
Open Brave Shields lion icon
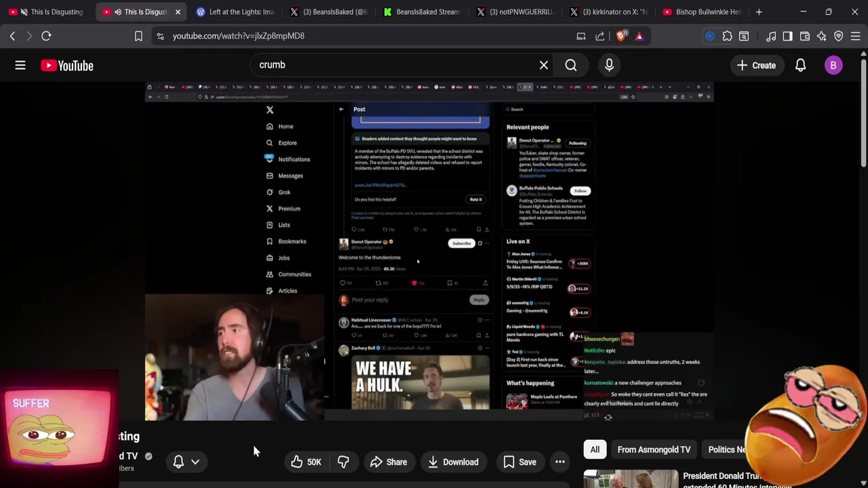pos(621,36)
